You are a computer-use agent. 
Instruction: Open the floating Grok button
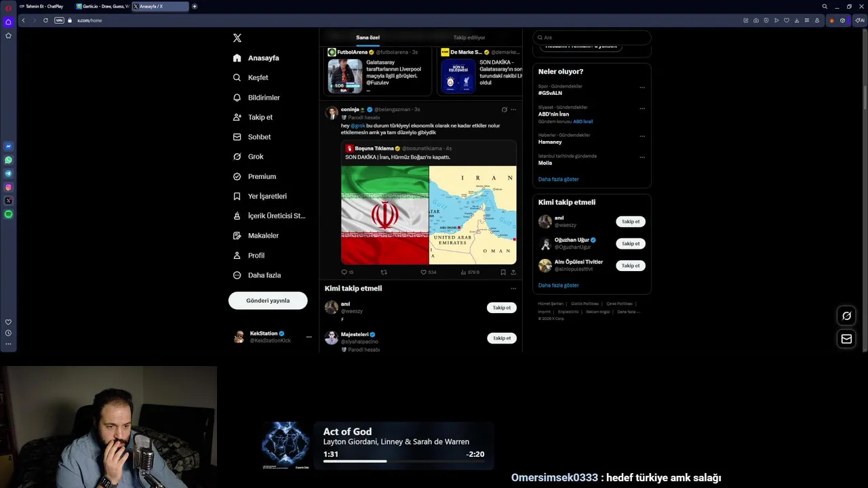click(846, 315)
